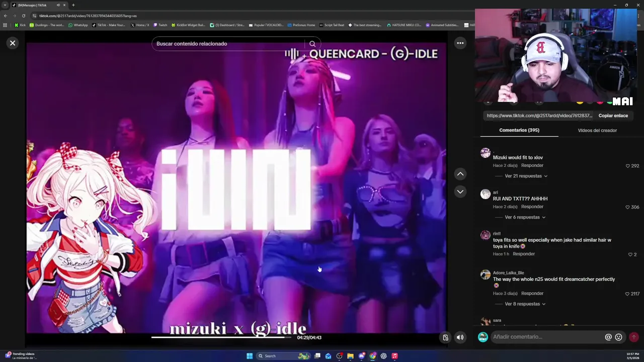Mute the video with the speaker icon
644x362 pixels.
(x=460, y=337)
